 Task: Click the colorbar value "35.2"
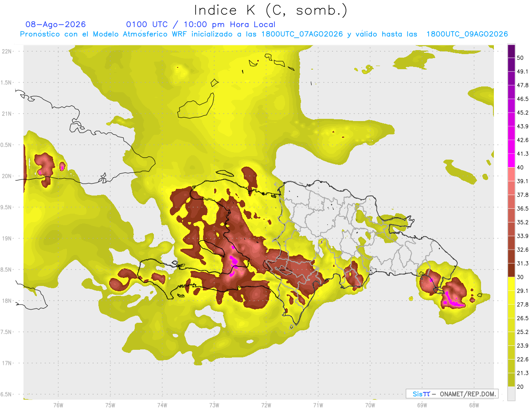[x=523, y=222]
